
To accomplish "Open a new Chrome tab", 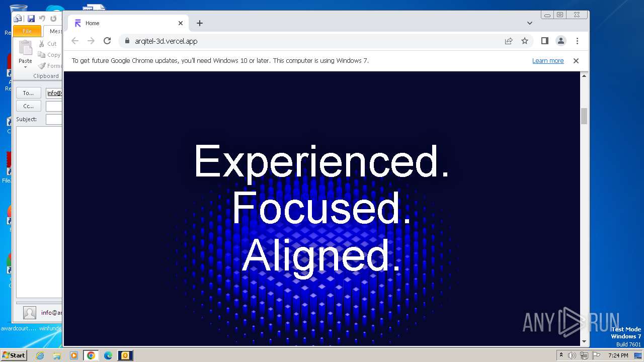I will (200, 23).
